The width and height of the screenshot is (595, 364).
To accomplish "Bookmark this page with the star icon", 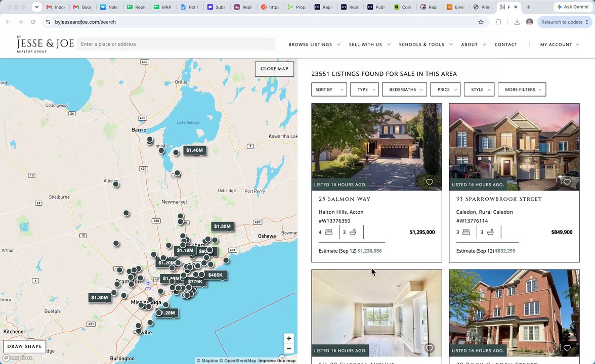I will [481, 22].
